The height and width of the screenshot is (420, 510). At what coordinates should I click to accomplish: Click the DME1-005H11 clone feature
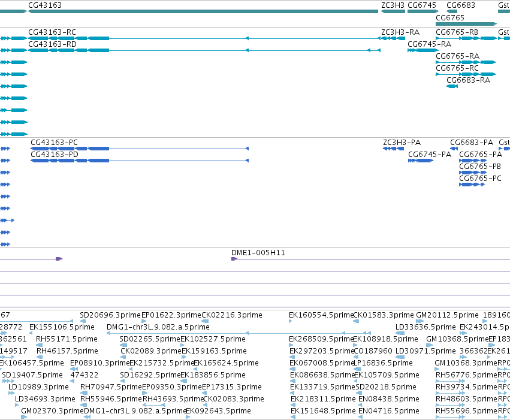pyautogui.click(x=258, y=253)
